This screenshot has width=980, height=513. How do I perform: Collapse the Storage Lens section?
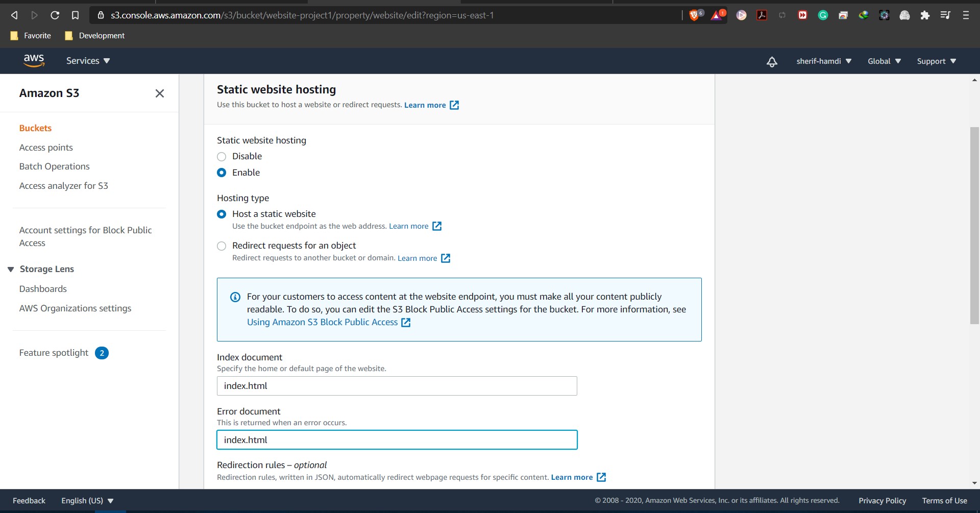(11, 268)
